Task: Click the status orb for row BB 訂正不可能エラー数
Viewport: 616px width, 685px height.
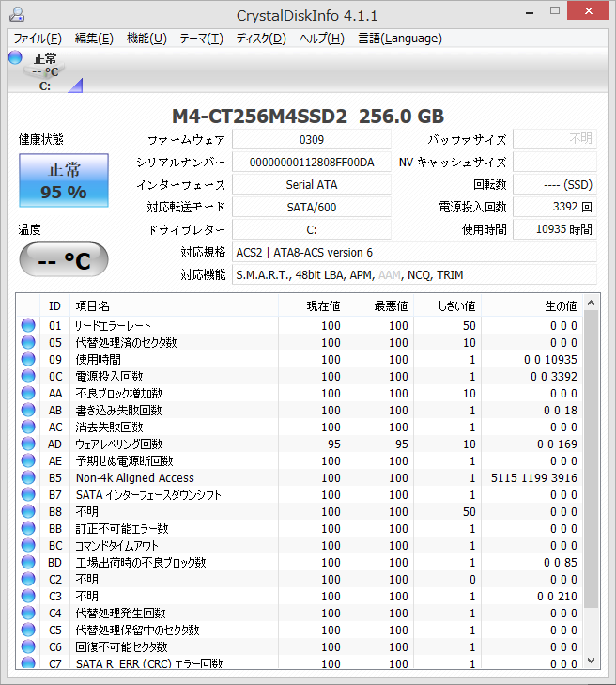Action: [x=28, y=528]
